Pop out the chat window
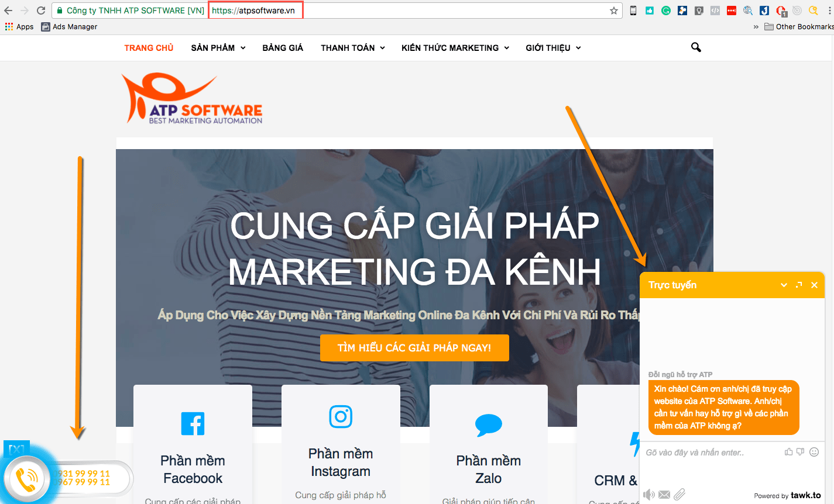This screenshot has height=504, width=834. click(x=799, y=285)
